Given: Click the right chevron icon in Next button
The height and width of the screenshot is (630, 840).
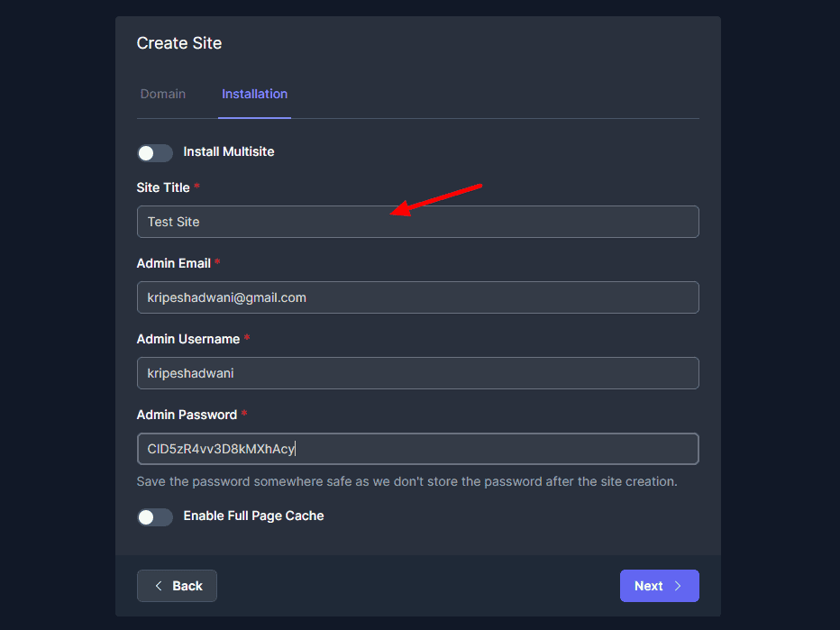Looking at the screenshot, I should point(679,586).
